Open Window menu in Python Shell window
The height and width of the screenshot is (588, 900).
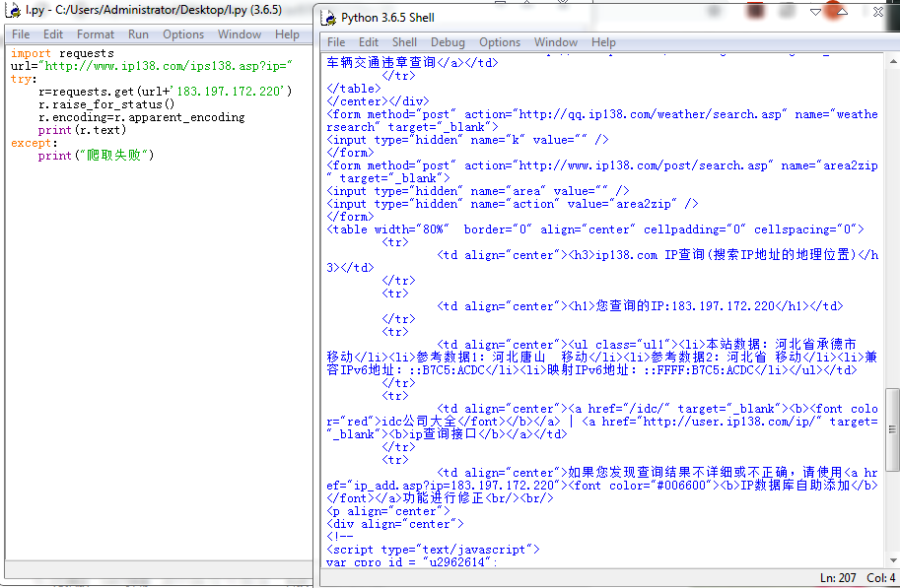click(x=556, y=42)
